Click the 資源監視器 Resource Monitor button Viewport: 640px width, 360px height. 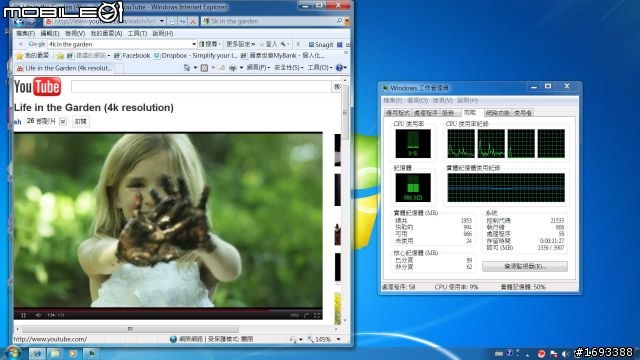click(525, 267)
